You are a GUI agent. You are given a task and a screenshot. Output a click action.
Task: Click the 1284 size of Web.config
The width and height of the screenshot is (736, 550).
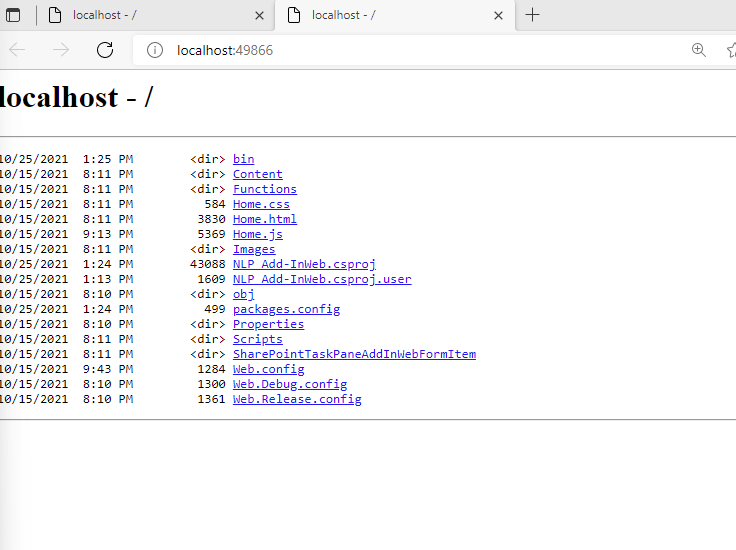point(211,369)
